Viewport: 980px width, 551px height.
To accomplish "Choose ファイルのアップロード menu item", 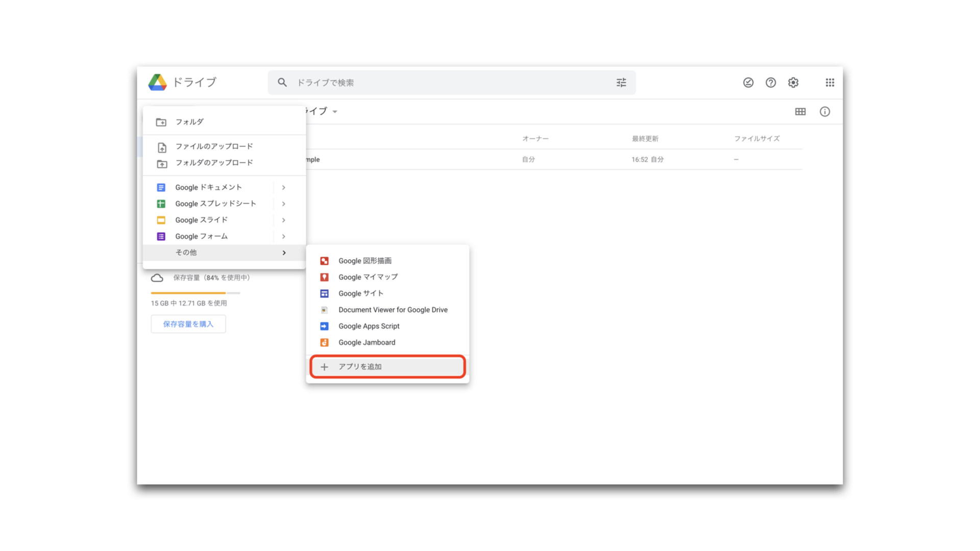I will point(225,146).
